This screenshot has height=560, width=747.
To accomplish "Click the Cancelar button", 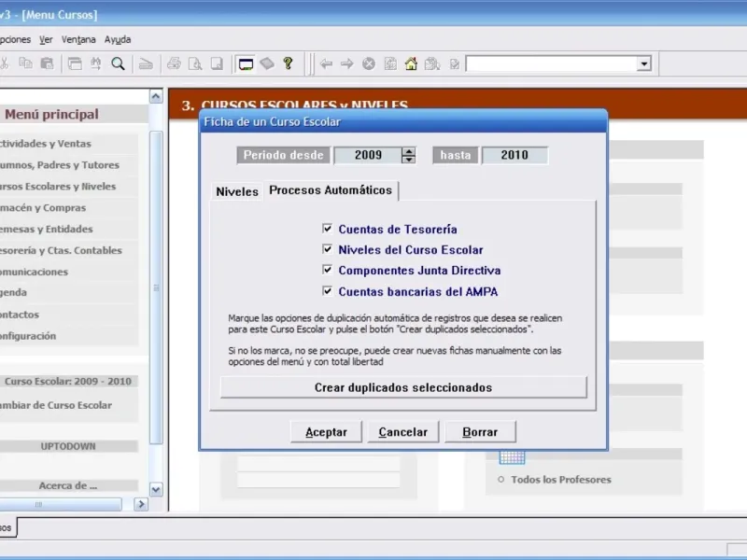I will 403,431.
